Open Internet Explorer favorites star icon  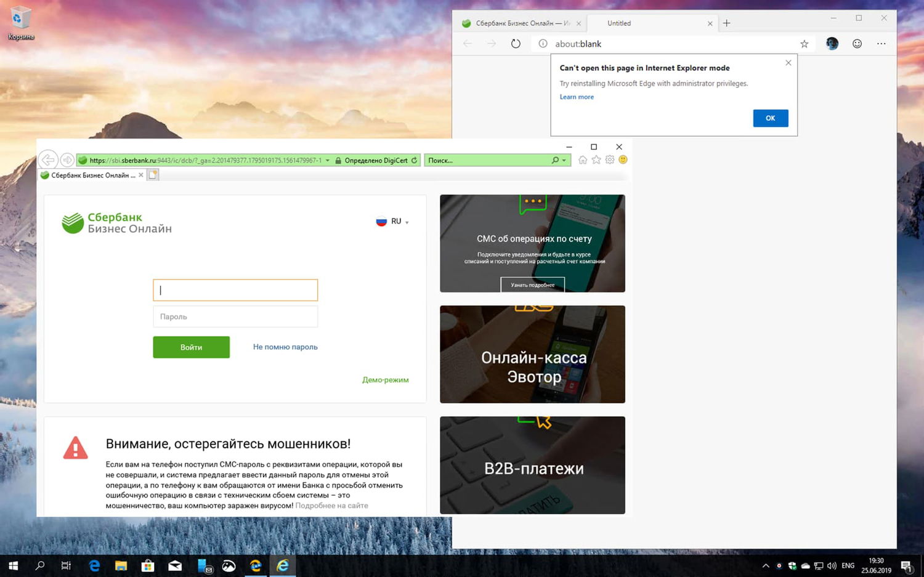pyautogui.click(x=596, y=159)
